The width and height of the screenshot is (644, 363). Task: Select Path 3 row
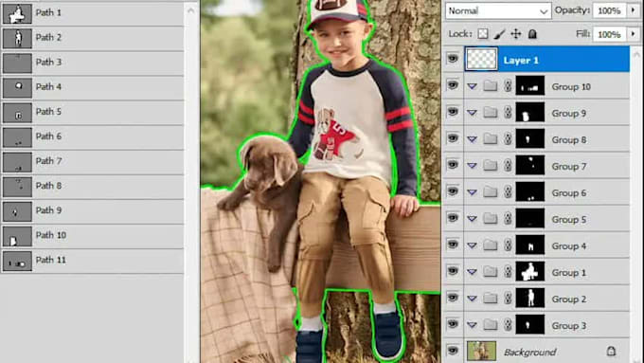pos(93,63)
